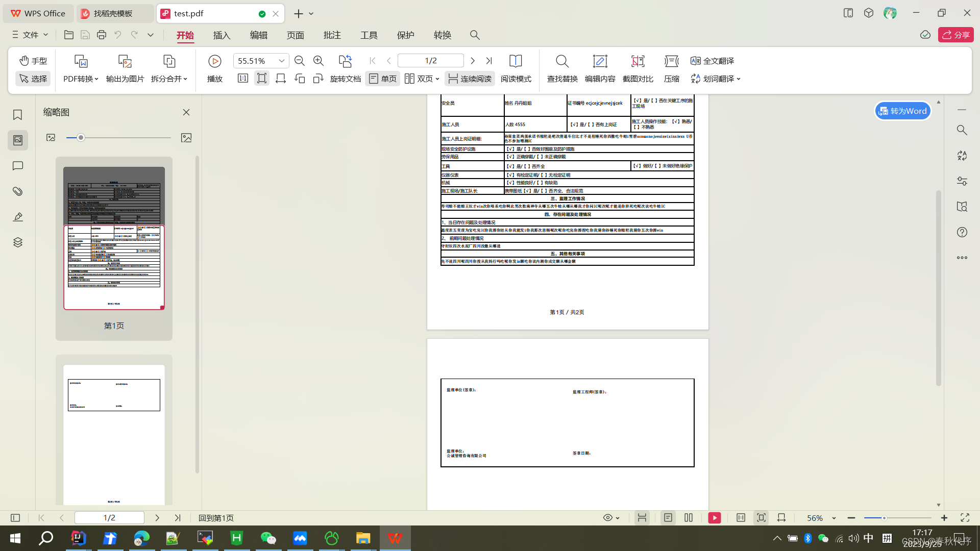Open bookmark panel in left sidebar
This screenshot has height=551, width=980.
[18, 115]
